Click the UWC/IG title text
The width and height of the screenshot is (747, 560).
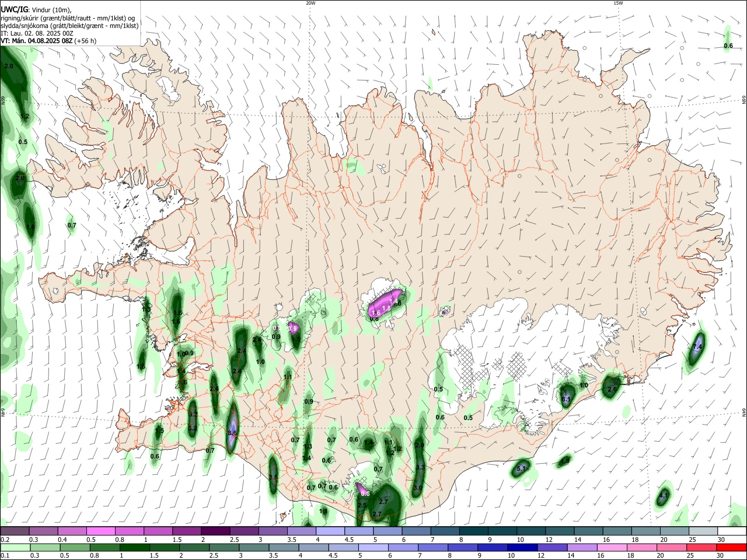[15, 9]
